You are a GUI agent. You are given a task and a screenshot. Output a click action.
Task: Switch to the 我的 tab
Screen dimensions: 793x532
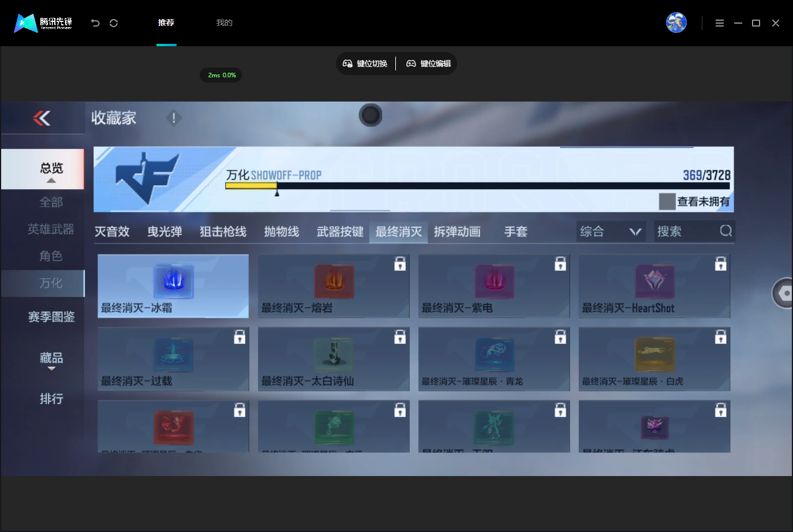pyautogui.click(x=225, y=23)
